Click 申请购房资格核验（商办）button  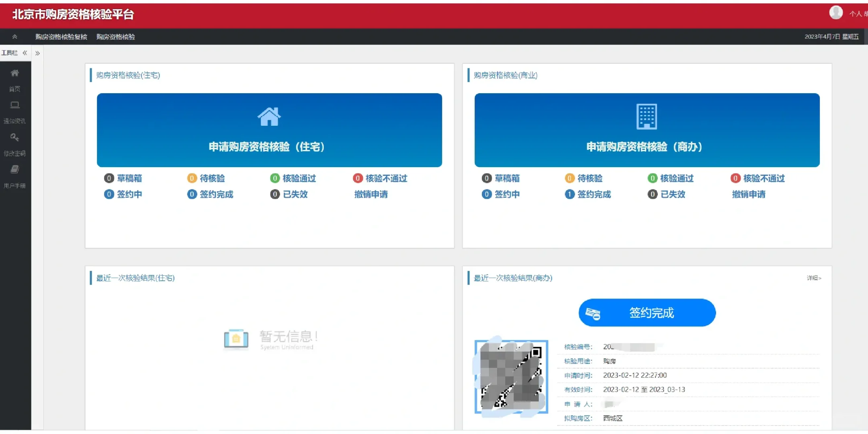coord(644,147)
